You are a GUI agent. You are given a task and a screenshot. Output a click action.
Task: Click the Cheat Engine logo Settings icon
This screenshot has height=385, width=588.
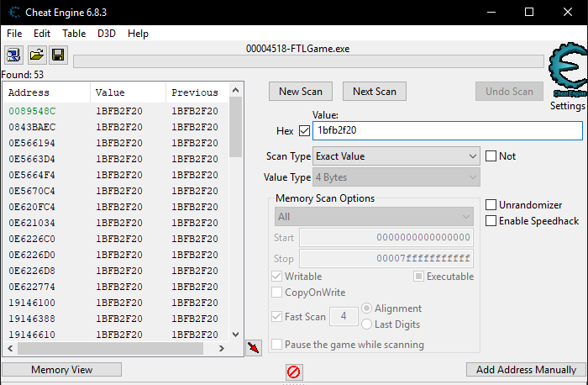coord(568,70)
